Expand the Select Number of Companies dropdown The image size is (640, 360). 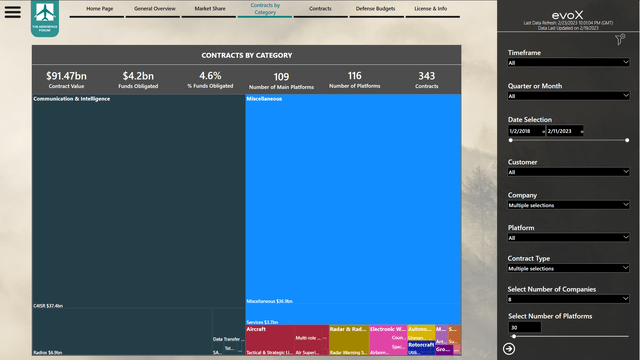point(568,299)
